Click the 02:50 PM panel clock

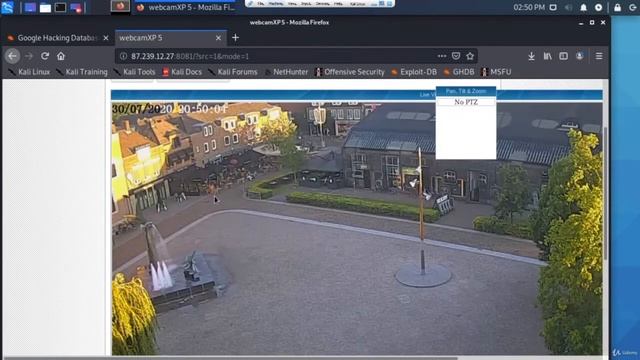click(529, 7)
